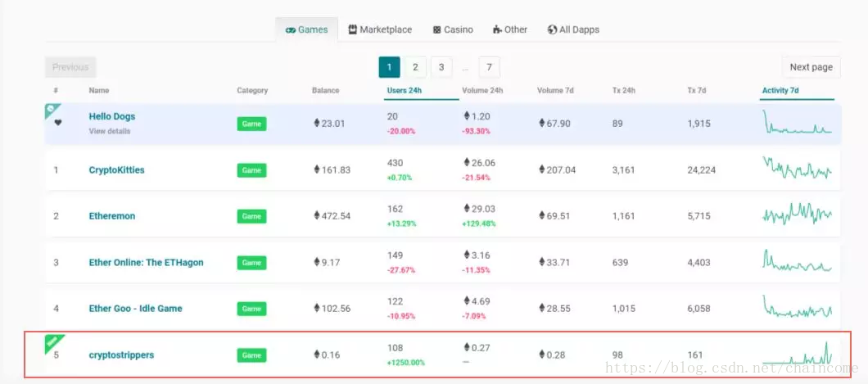Click the store icon on Marketplace tab
868x384 pixels.
click(x=353, y=29)
